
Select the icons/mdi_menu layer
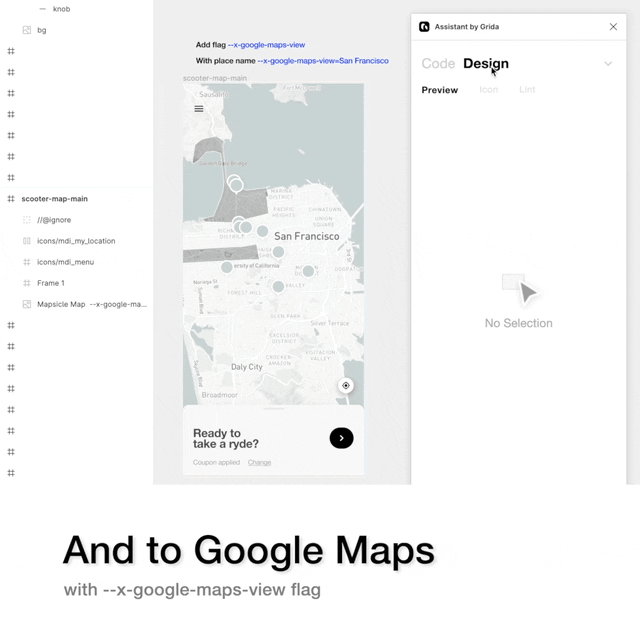point(76,262)
